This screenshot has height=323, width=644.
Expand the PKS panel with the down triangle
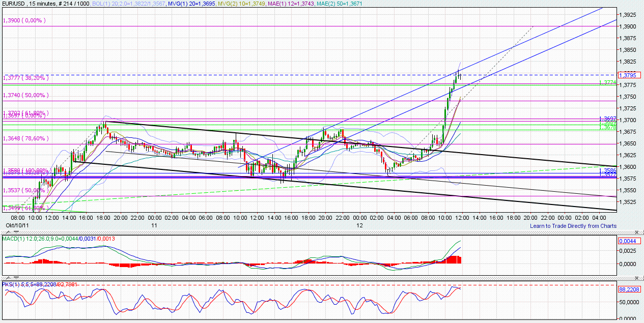pyautogui.click(x=16, y=278)
